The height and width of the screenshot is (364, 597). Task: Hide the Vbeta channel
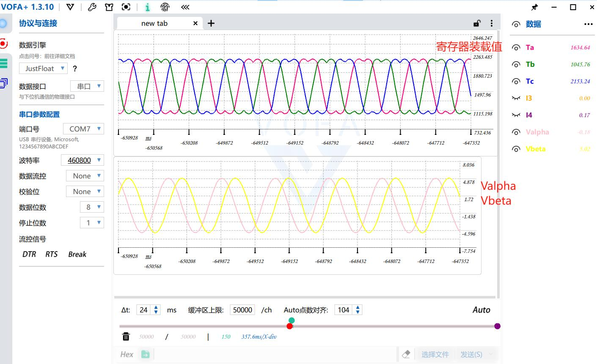click(516, 149)
